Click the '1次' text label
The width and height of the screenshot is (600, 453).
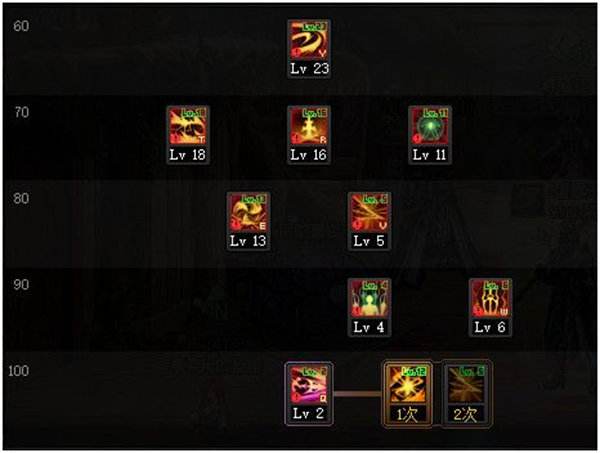(408, 414)
